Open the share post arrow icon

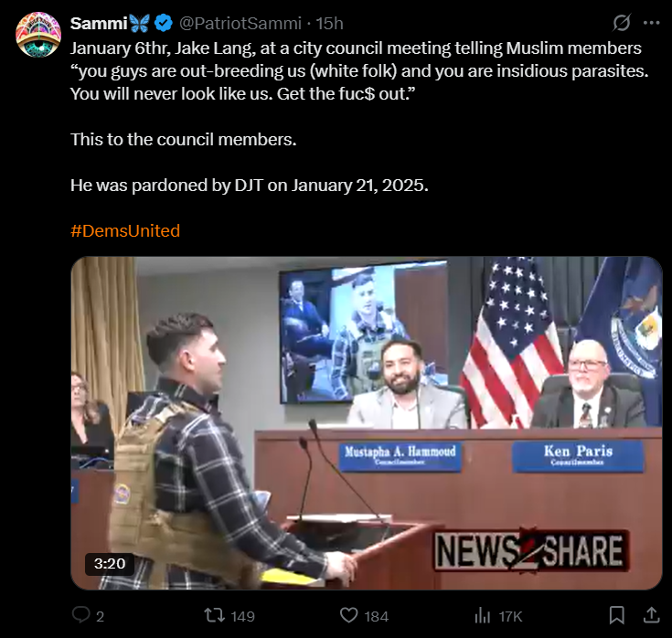[651, 615]
